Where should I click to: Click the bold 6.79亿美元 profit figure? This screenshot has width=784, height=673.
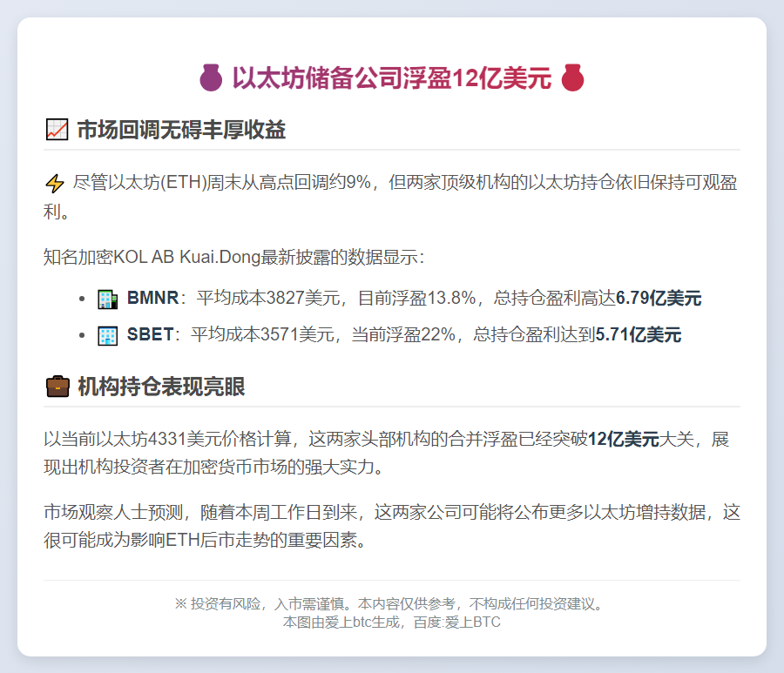[658, 299]
